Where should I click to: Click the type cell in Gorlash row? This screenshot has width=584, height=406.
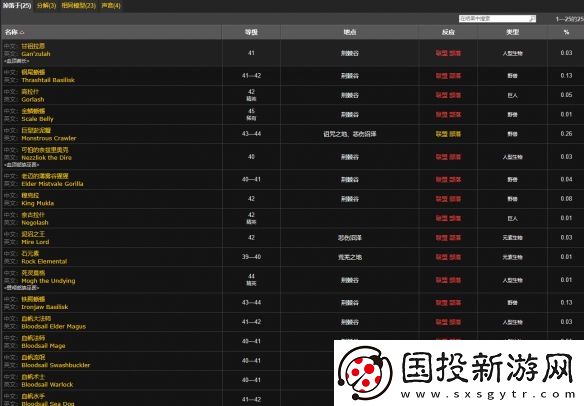[512, 95]
